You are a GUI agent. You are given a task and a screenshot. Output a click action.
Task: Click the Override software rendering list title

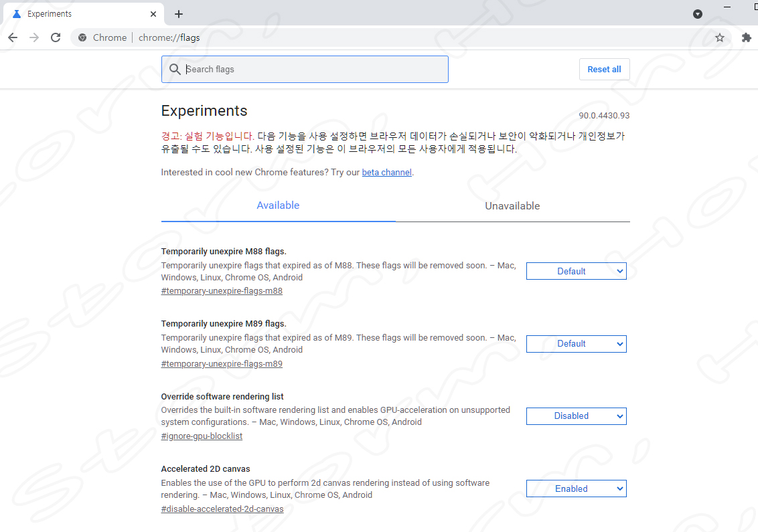pyautogui.click(x=222, y=396)
